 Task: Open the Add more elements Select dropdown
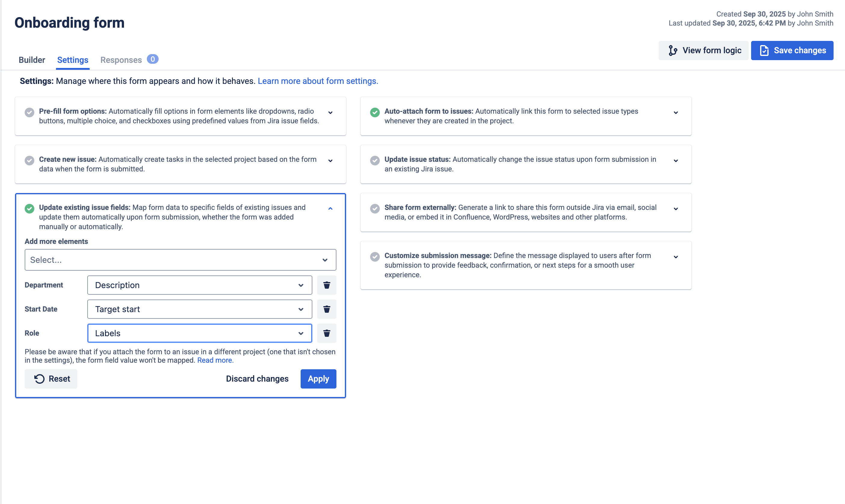point(181,260)
